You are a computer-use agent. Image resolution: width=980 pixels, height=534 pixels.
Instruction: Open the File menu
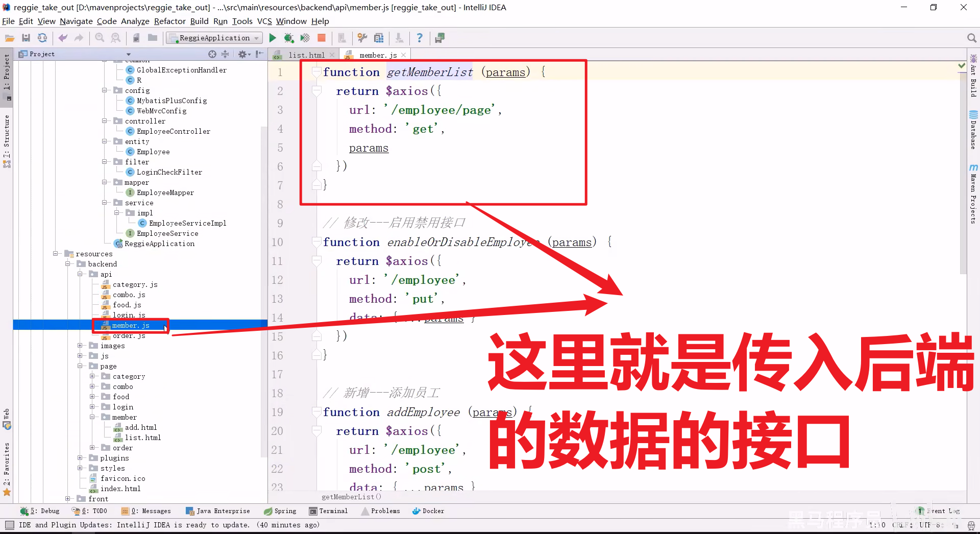click(8, 21)
